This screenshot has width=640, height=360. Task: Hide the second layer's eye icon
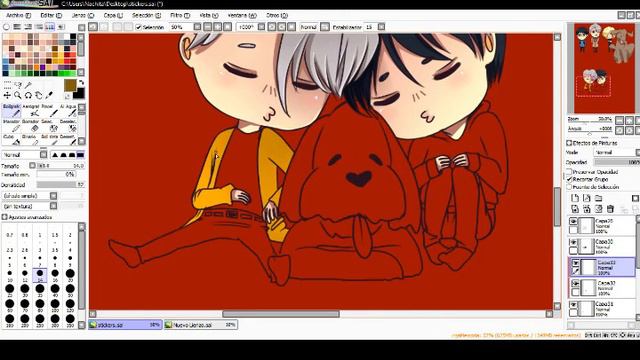click(573, 242)
